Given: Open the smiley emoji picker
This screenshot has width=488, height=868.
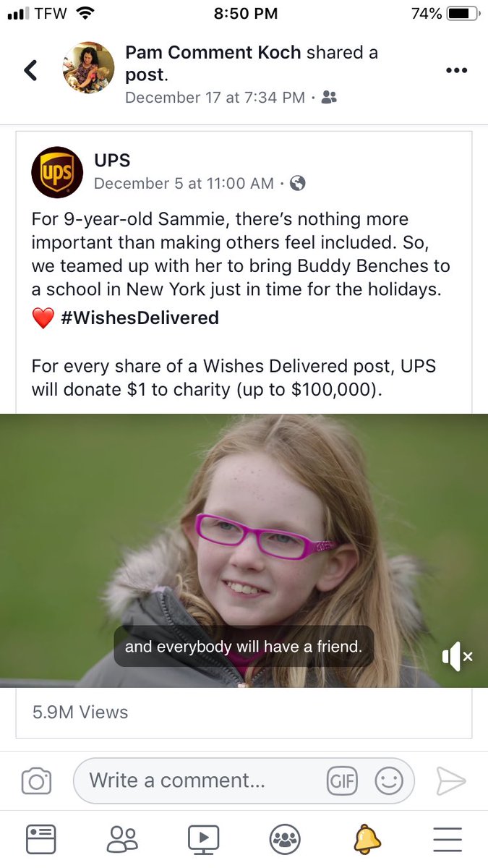Looking at the screenshot, I should 389,781.
